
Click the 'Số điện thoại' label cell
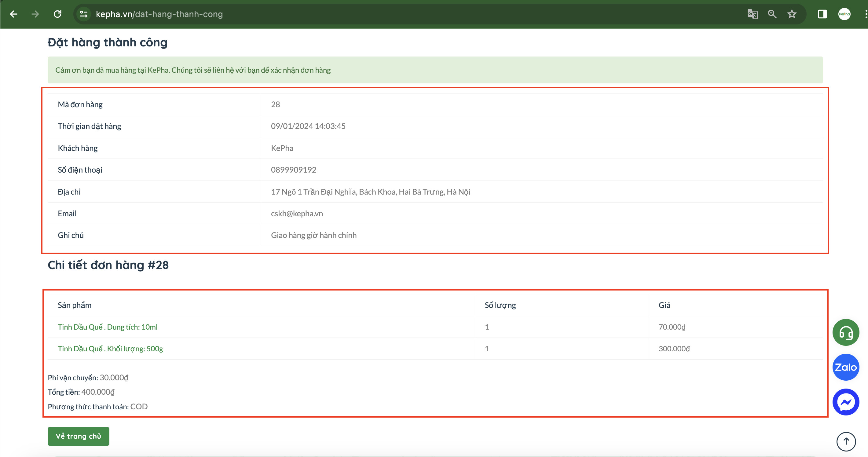coord(154,170)
